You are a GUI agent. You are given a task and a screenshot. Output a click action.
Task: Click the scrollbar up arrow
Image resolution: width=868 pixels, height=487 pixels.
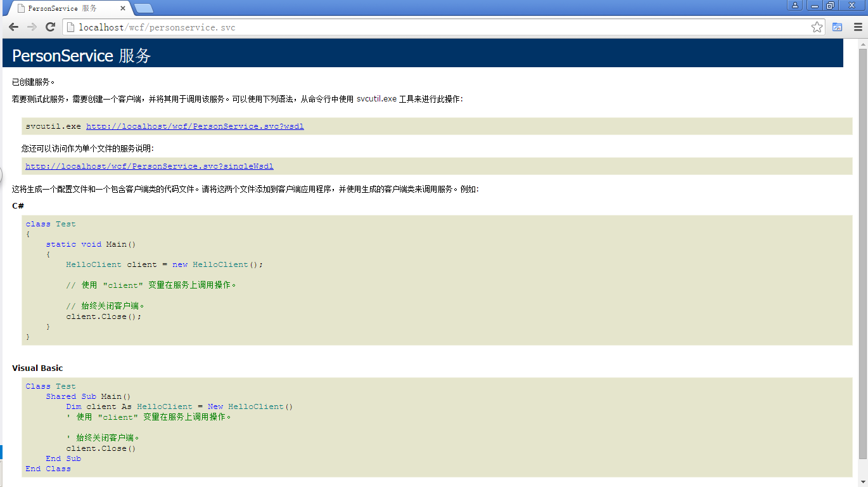point(862,44)
